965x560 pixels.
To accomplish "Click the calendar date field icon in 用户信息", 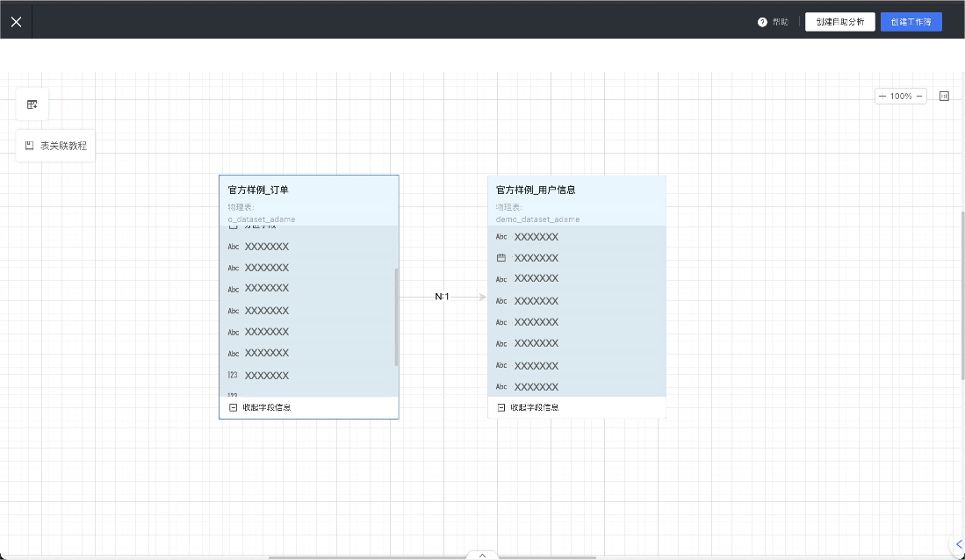I will coord(501,258).
